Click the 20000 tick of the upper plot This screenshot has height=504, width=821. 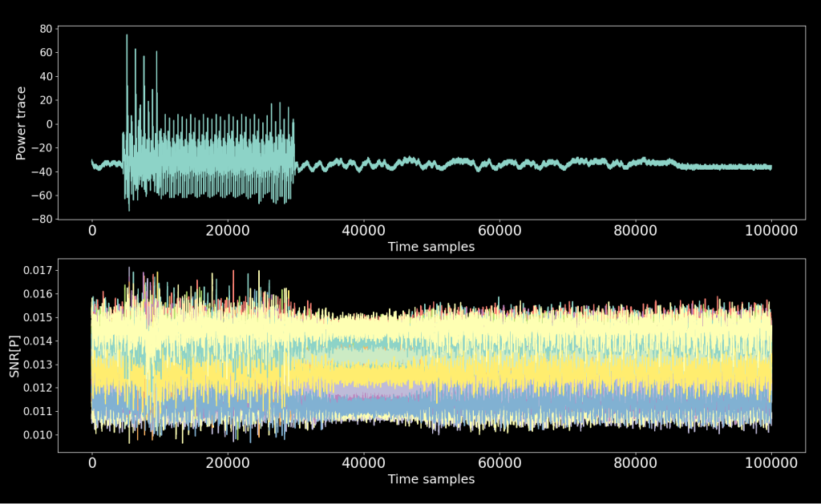(x=230, y=230)
